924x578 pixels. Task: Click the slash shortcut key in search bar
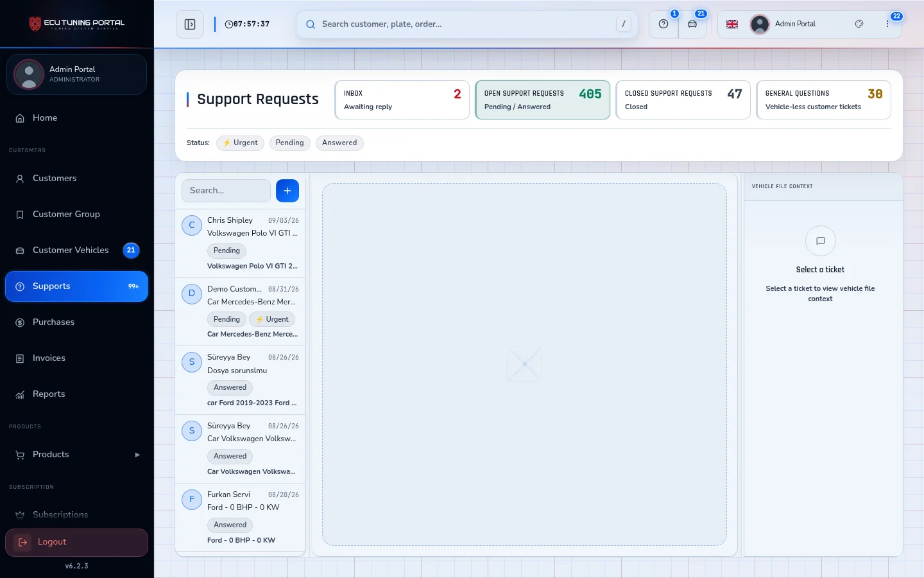(x=624, y=24)
